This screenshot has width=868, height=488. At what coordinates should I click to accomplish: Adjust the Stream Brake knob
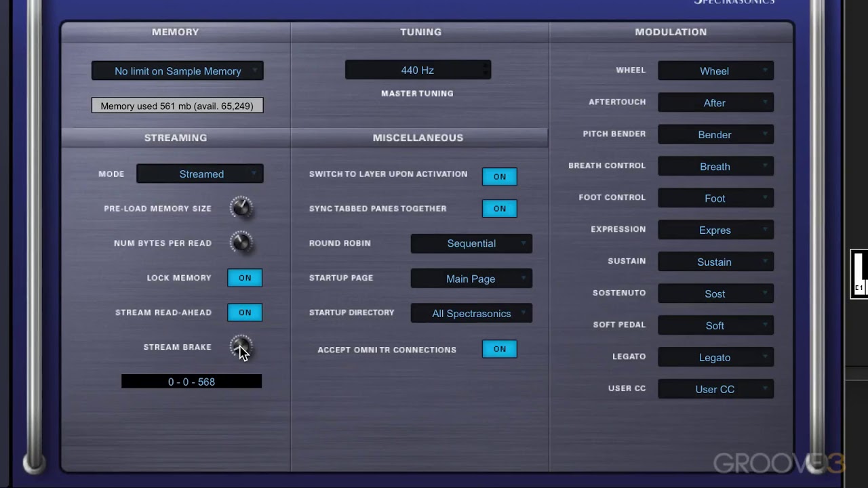(241, 346)
